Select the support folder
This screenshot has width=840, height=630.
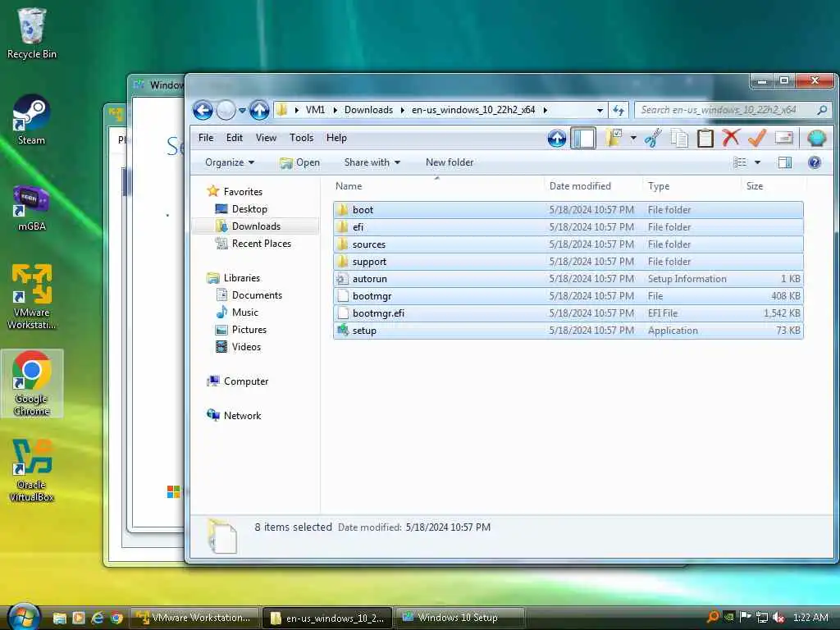click(568, 262)
